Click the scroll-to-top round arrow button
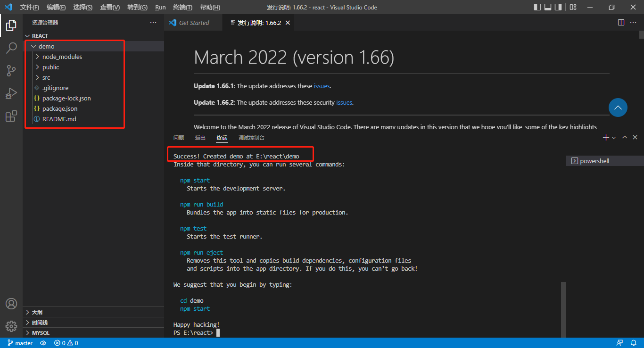This screenshot has height=348, width=644. 618,108
